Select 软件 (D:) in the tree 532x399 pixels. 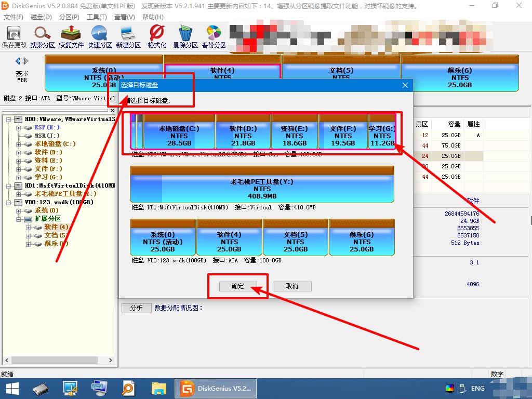48,152
